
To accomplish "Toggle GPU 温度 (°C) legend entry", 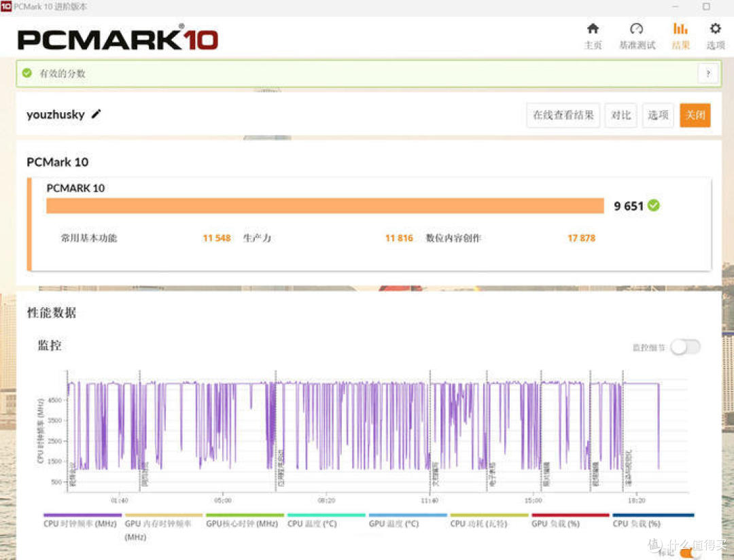I will pyautogui.click(x=408, y=521).
